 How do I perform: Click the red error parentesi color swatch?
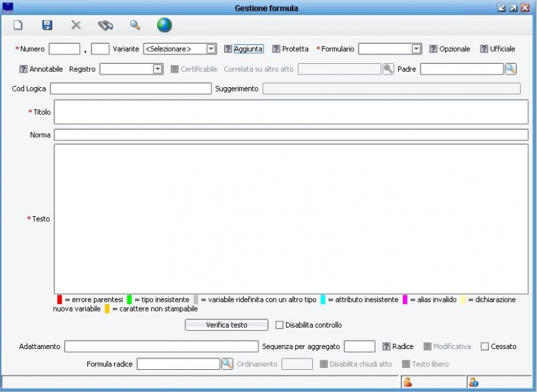(59, 299)
